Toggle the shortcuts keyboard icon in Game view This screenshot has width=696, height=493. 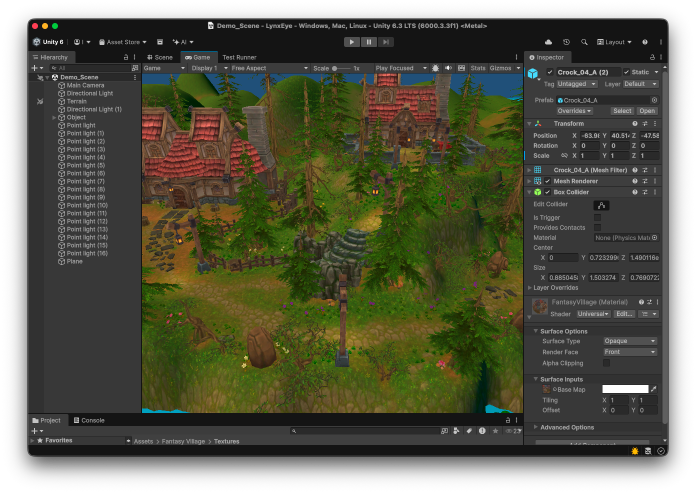(x=462, y=68)
